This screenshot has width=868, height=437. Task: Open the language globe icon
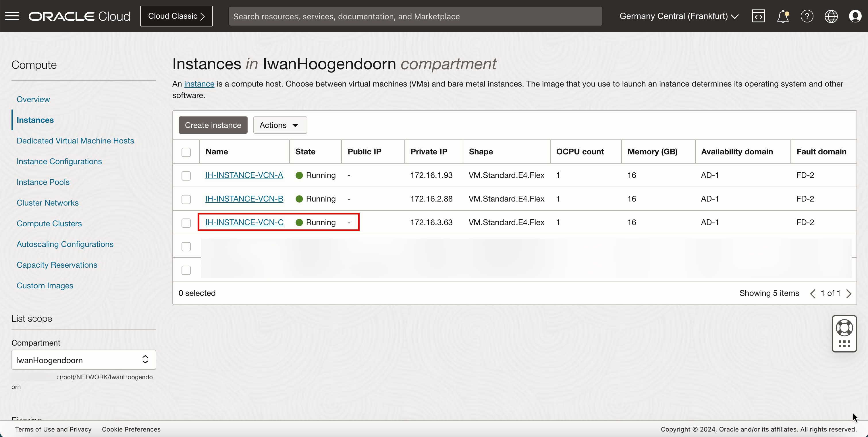tap(831, 16)
